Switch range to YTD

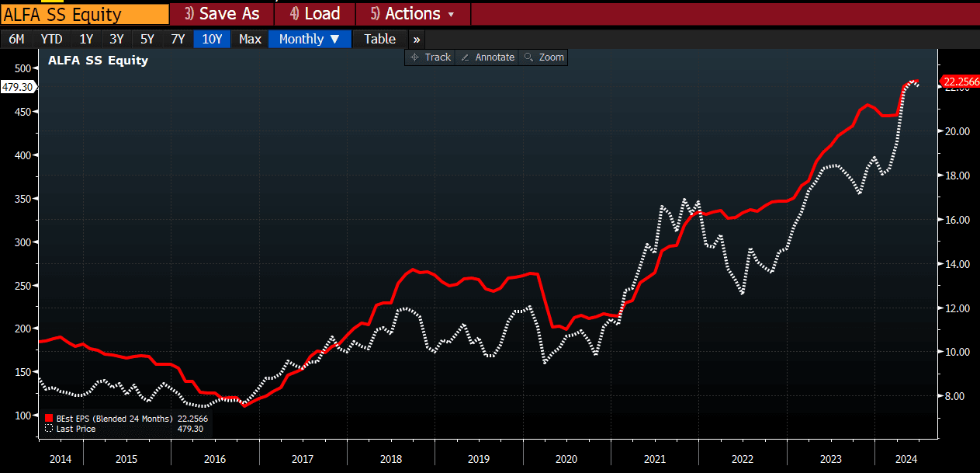click(x=51, y=39)
